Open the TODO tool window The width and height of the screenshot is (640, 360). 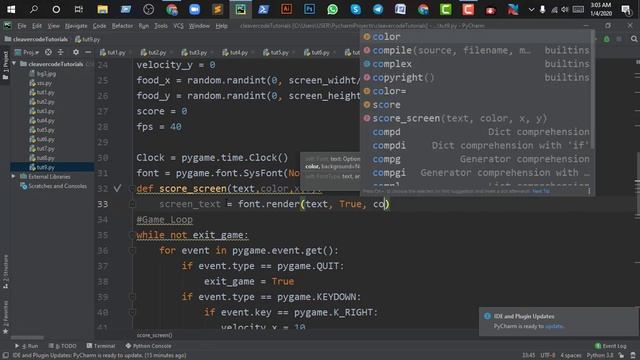[62, 346]
